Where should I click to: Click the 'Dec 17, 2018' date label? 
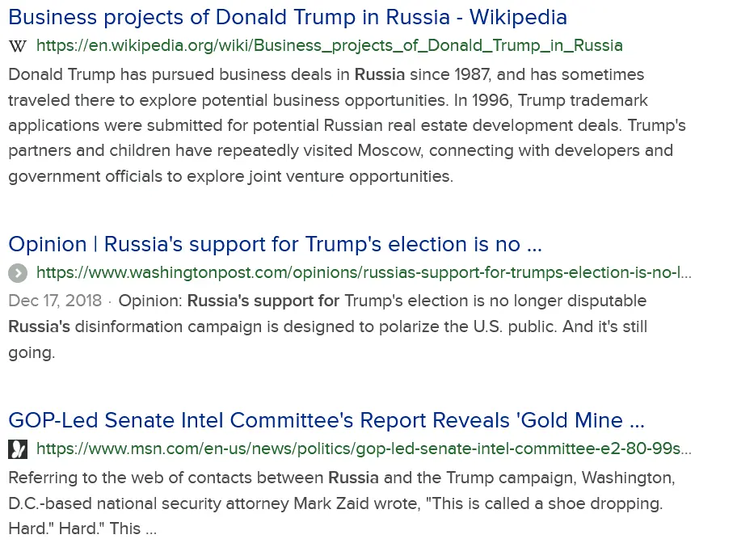pyautogui.click(x=55, y=301)
